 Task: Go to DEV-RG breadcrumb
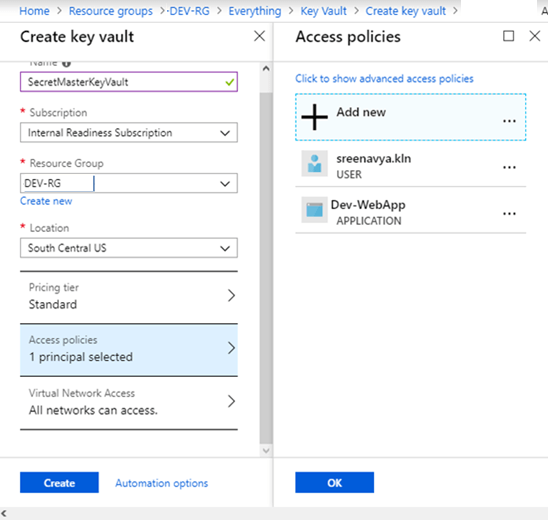coord(189,11)
